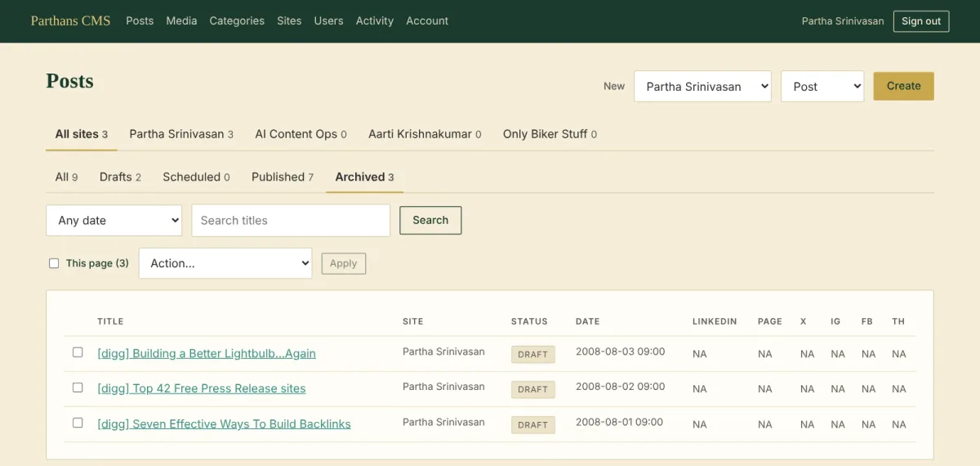This screenshot has height=466, width=980.
Task: Click the Posts page heading
Action: pos(70,81)
